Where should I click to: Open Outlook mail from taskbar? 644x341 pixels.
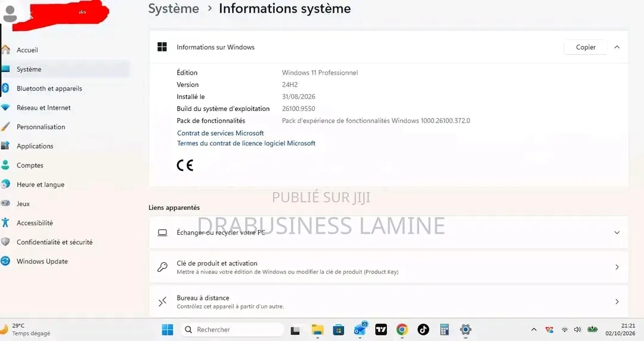click(x=361, y=329)
